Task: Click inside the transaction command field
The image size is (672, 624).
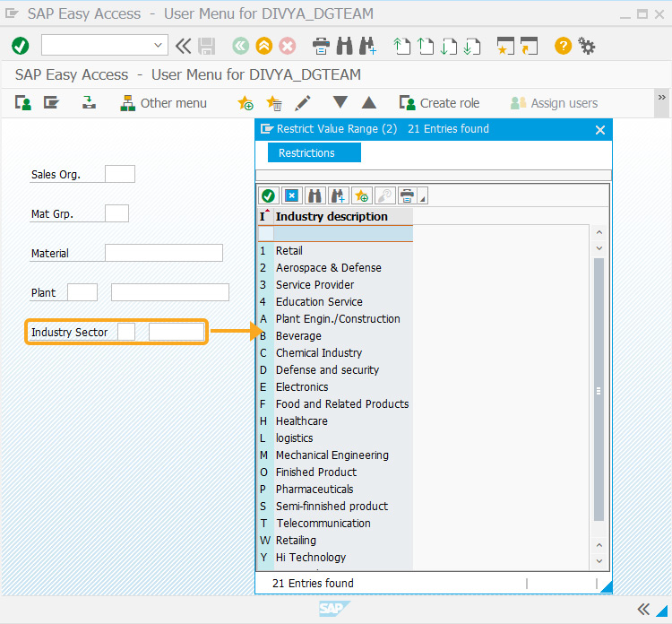Action: click(97, 45)
